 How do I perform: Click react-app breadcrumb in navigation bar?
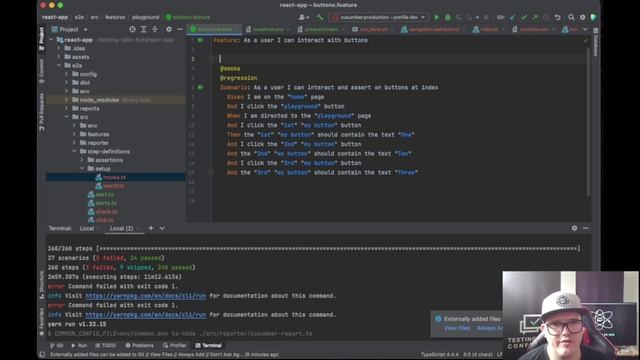55,17
